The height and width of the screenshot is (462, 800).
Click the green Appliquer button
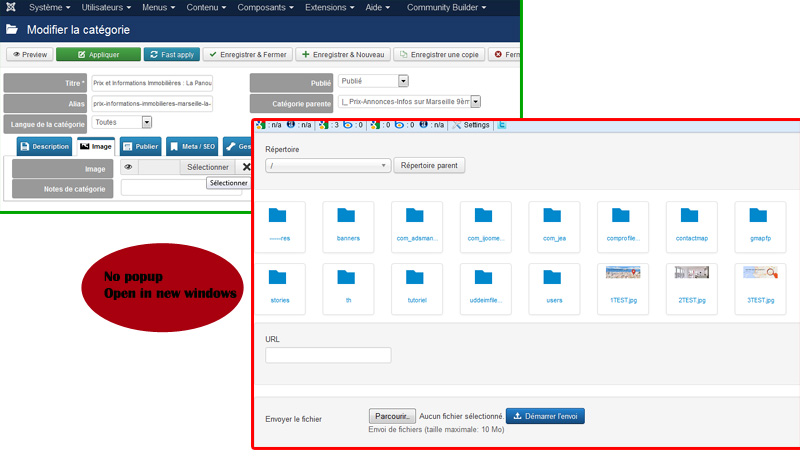click(98, 55)
